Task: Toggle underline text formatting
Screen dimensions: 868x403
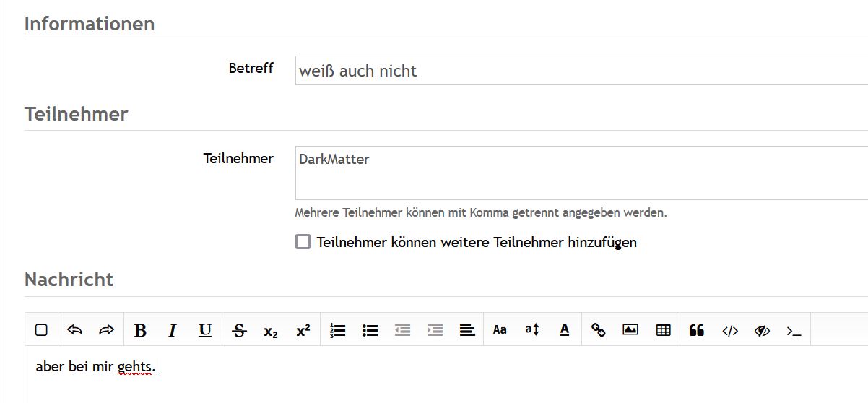Action: coord(205,330)
